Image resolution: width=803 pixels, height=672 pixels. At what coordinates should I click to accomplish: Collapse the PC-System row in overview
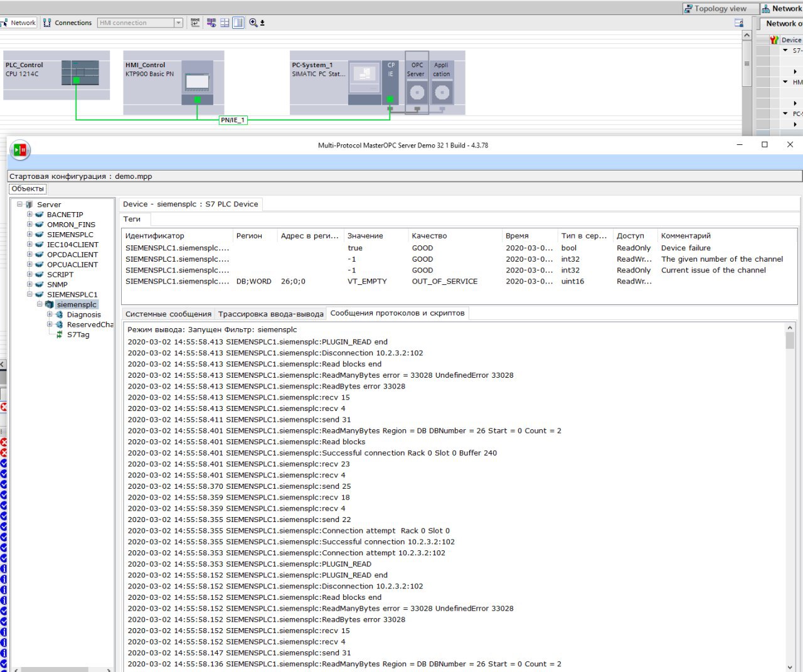coord(785,113)
